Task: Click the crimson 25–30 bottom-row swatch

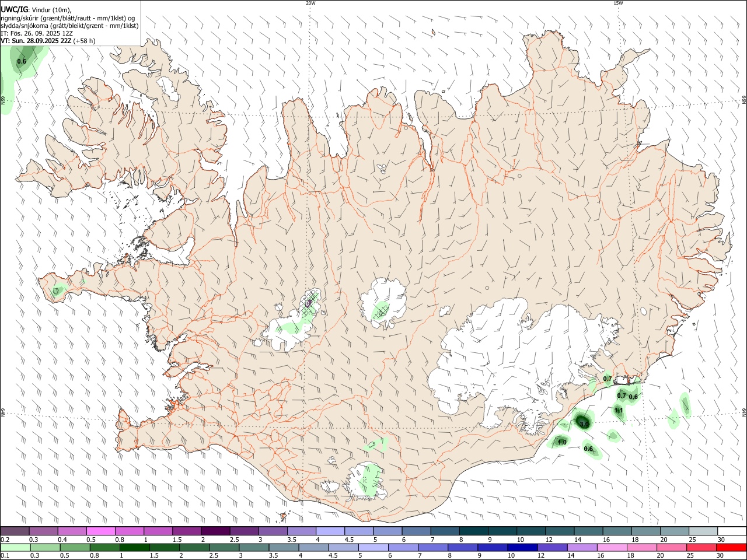Action: [x=701, y=547]
